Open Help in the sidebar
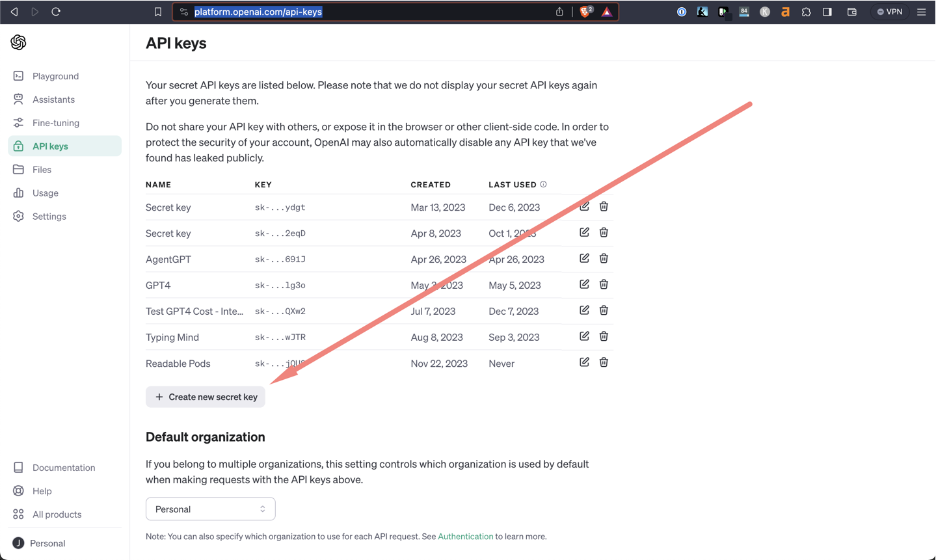936x560 pixels. (64, 491)
